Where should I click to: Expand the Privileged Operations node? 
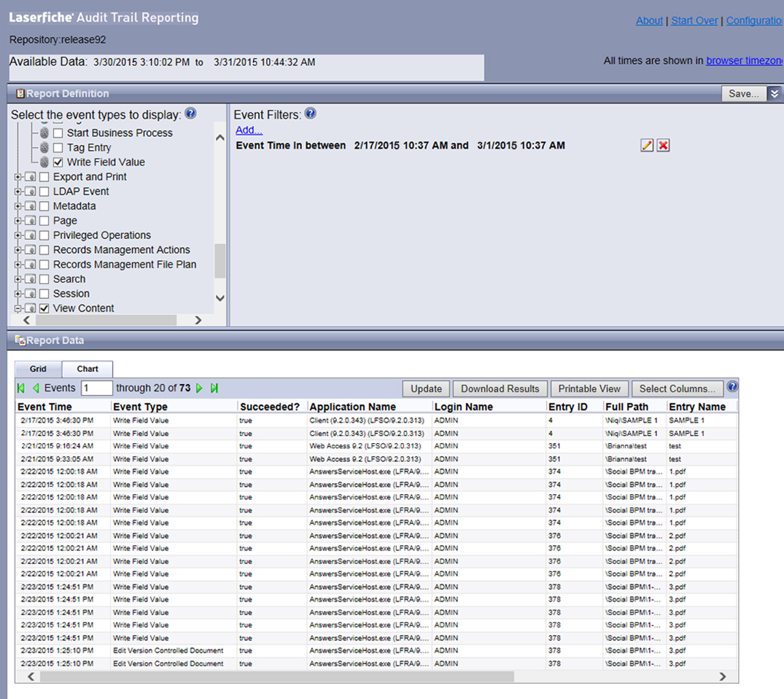pyautogui.click(x=18, y=235)
